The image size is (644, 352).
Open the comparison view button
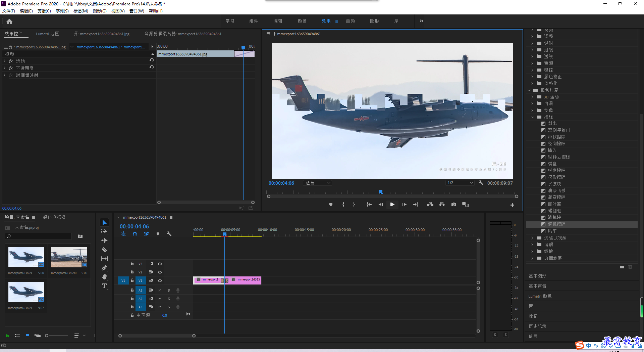(x=465, y=205)
